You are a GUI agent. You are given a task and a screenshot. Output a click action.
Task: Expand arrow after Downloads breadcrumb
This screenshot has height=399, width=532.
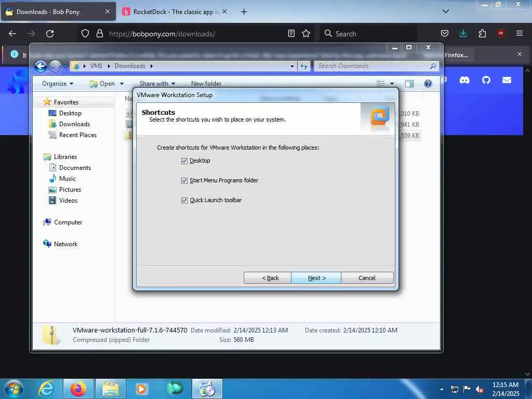point(152,66)
